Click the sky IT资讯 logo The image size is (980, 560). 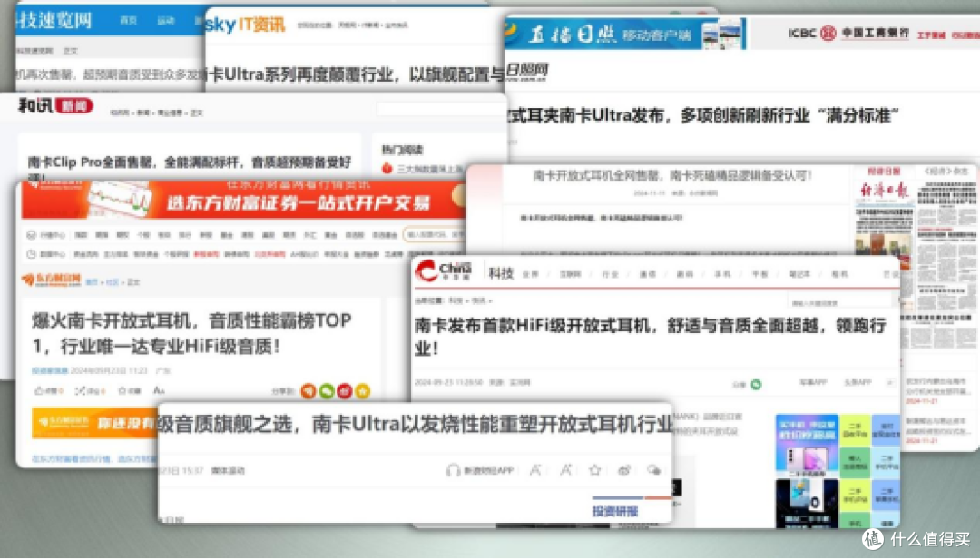tap(245, 25)
